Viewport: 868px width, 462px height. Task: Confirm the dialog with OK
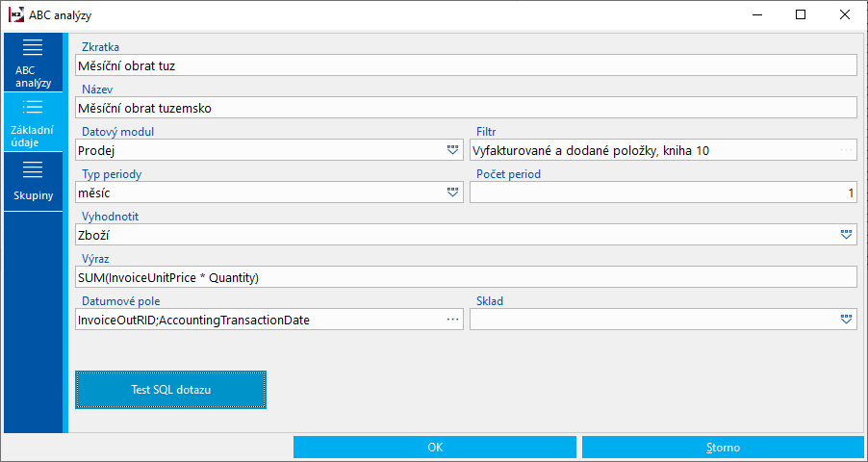pyautogui.click(x=435, y=448)
